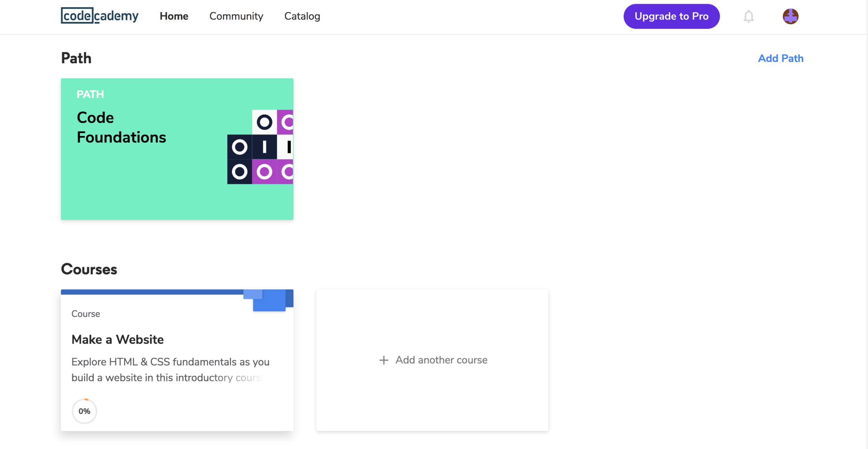This screenshot has height=449, width=868.
Task: Go to the Home tab
Action: [x=174, y=16]
